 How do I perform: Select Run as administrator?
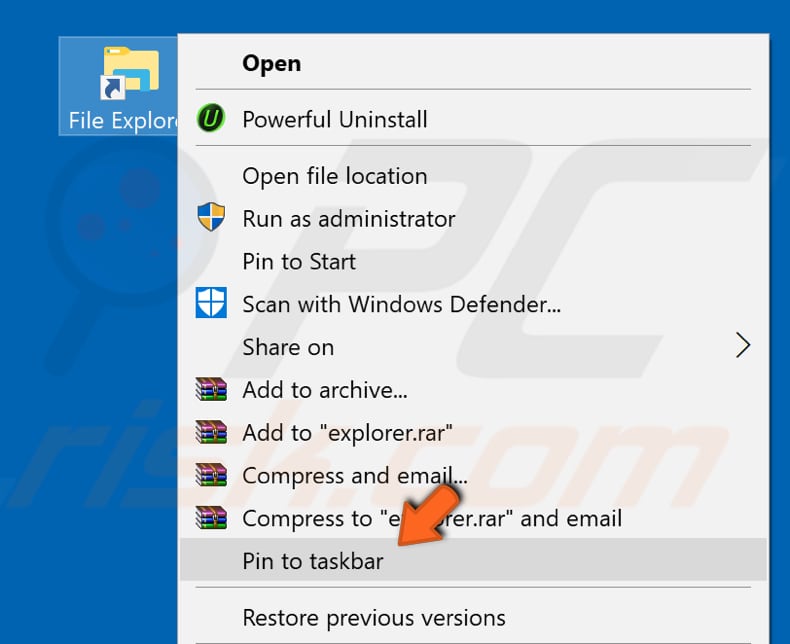coord(473,219)
